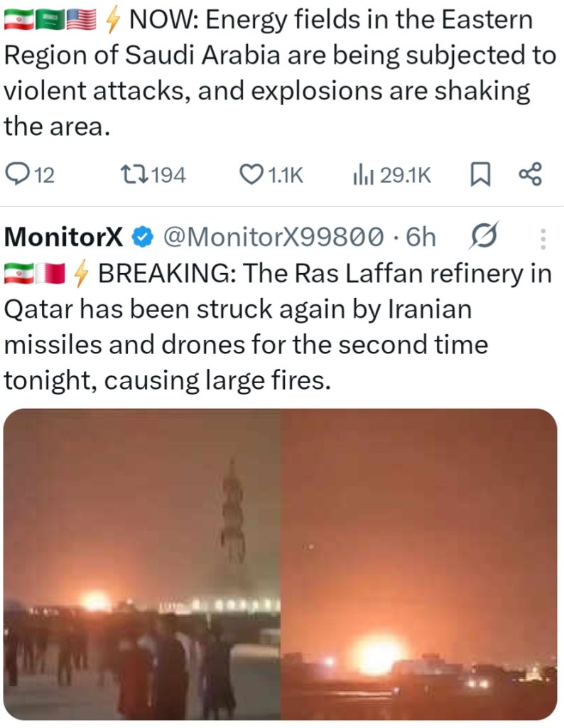Open the left photo with the tower
564x728 pixels.
142,564
